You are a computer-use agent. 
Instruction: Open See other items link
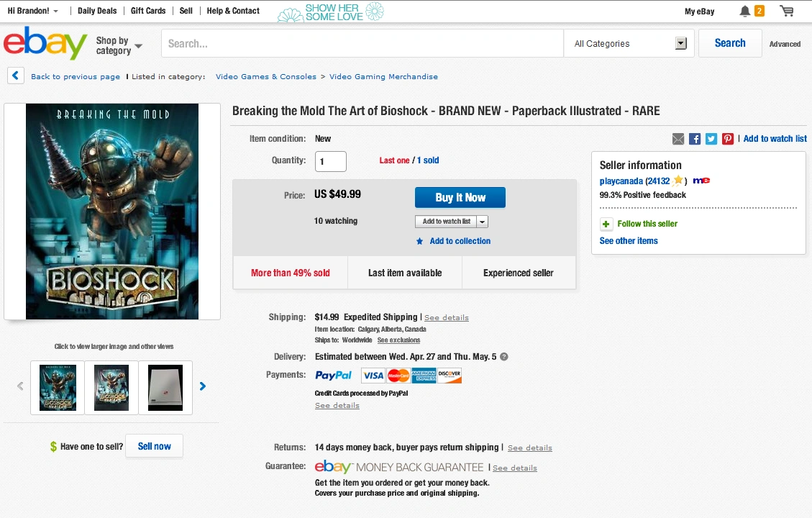tap(629, 241)
